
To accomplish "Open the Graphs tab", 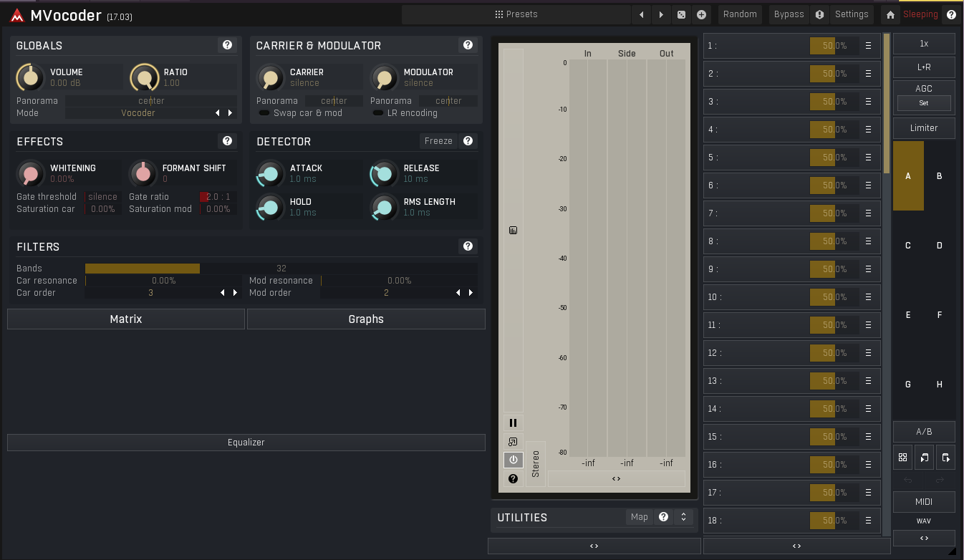I will coord(366,319).
